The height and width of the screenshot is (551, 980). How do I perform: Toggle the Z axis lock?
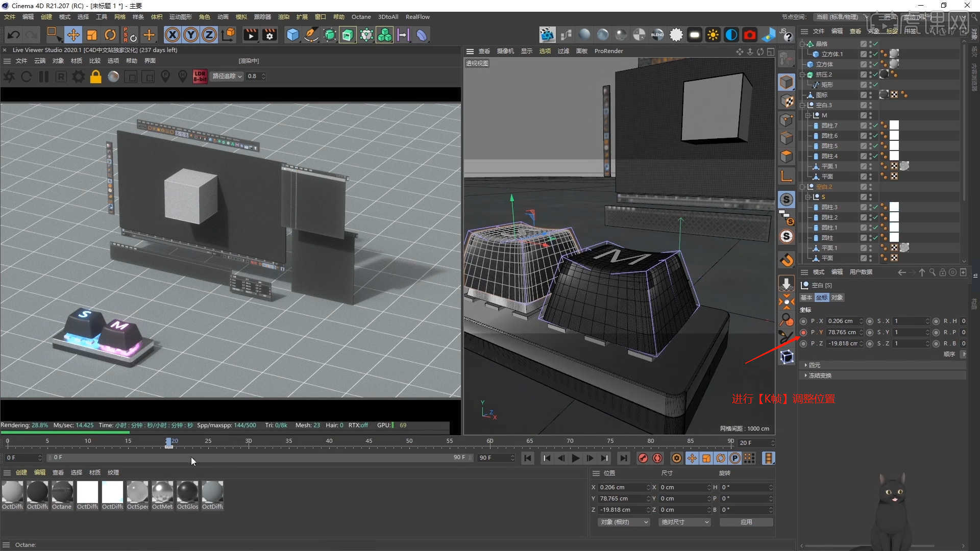coord(209,35)
